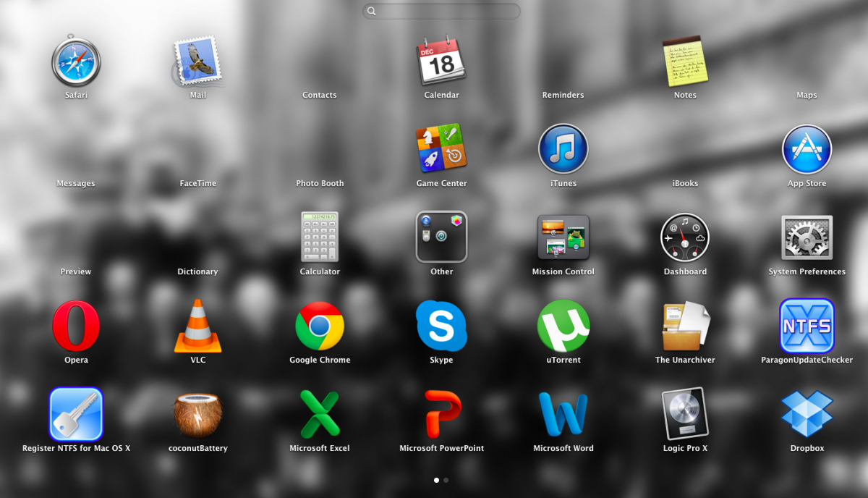868x498 pixels.
Task: Open System Preferences gear icon
Action: pyautogui.click(x=807, y=237)
